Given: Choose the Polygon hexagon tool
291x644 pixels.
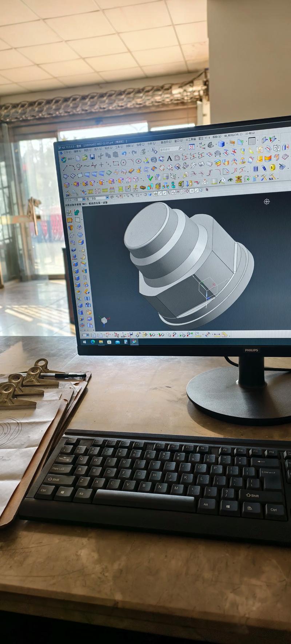Looking at the screenshot, I should click(124, 162).
